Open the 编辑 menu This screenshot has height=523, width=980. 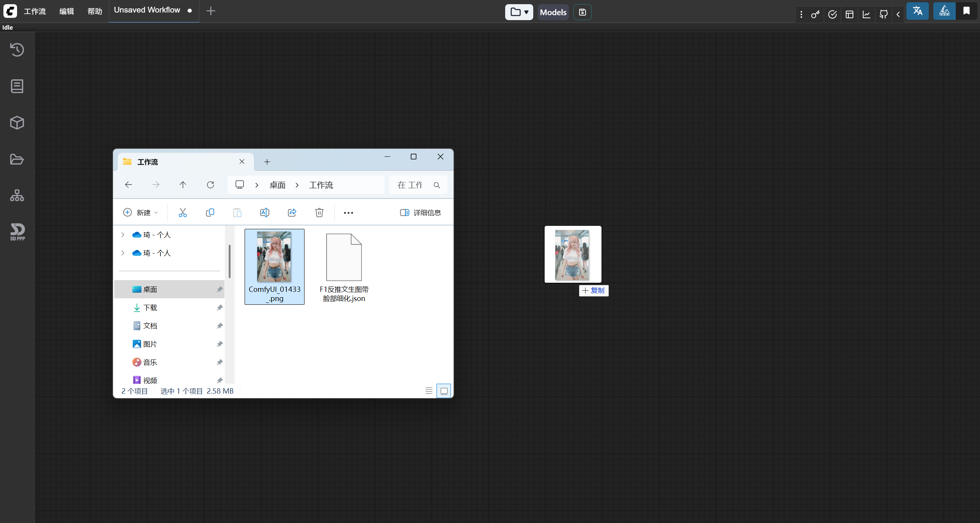pyautogui.click(x=67, y=11)
